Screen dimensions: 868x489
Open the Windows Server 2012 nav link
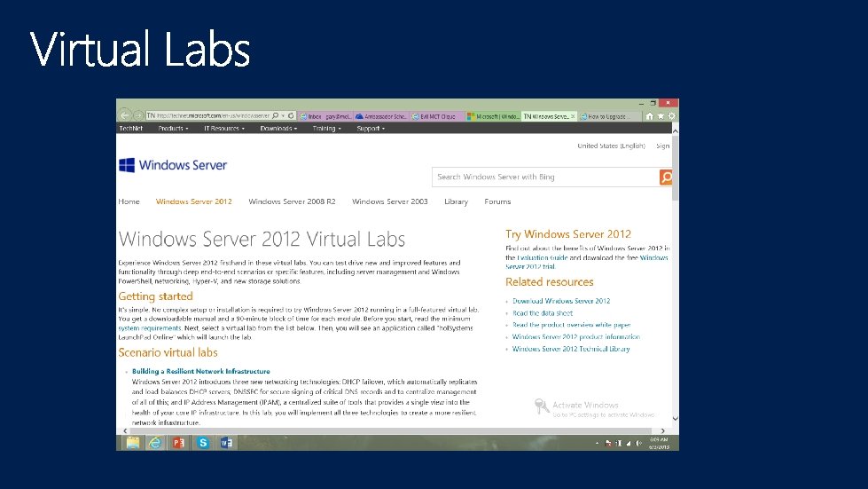point(194,201)
